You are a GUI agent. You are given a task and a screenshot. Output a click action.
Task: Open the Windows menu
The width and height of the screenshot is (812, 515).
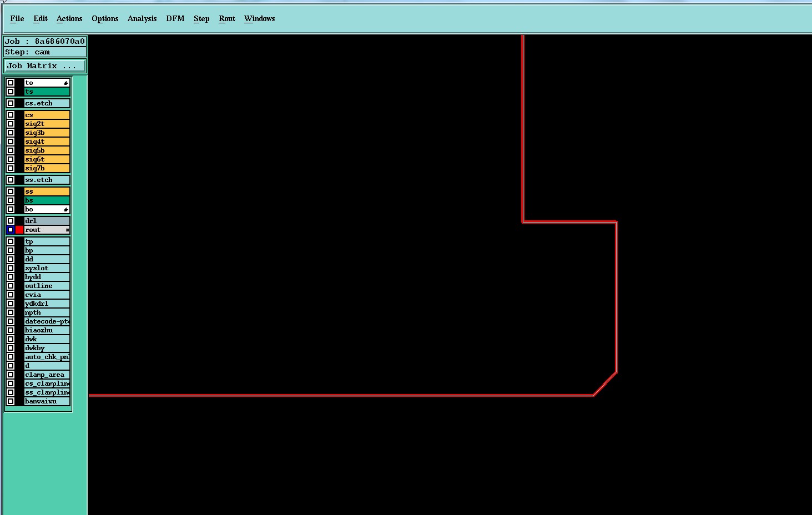pyautogui.click(x=260, y=18)
